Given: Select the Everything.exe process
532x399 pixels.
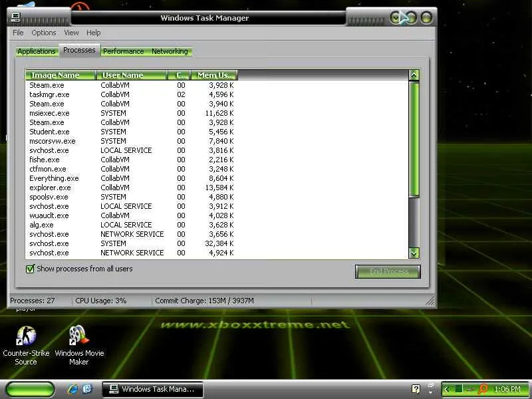Looking at the screenshot, I should click(x=132, y=178).
